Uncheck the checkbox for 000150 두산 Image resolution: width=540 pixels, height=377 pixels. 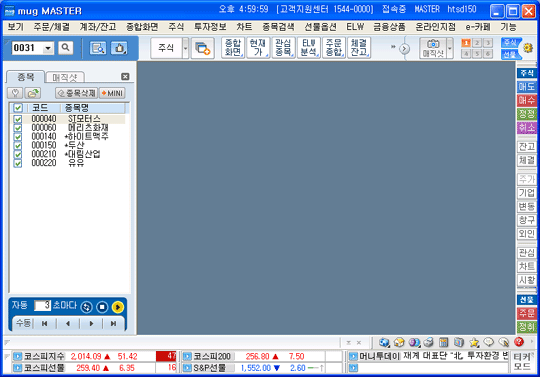(18, 145)
